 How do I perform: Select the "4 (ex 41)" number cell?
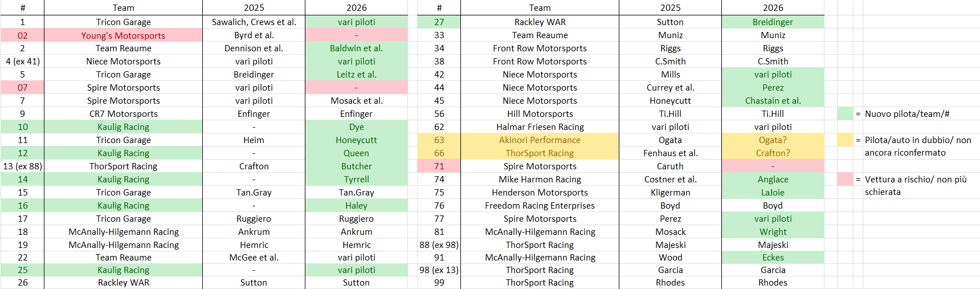[x=22, y=62]
